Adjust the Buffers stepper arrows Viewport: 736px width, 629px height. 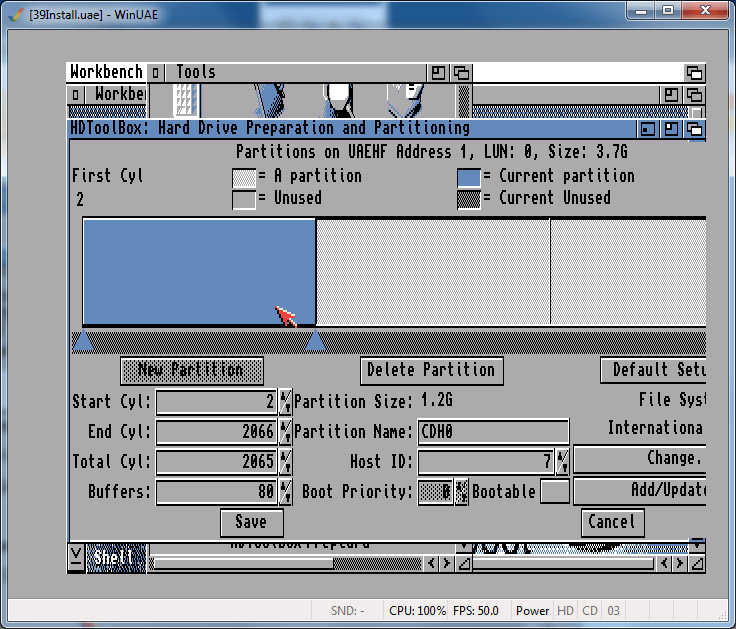click(285, 491)
